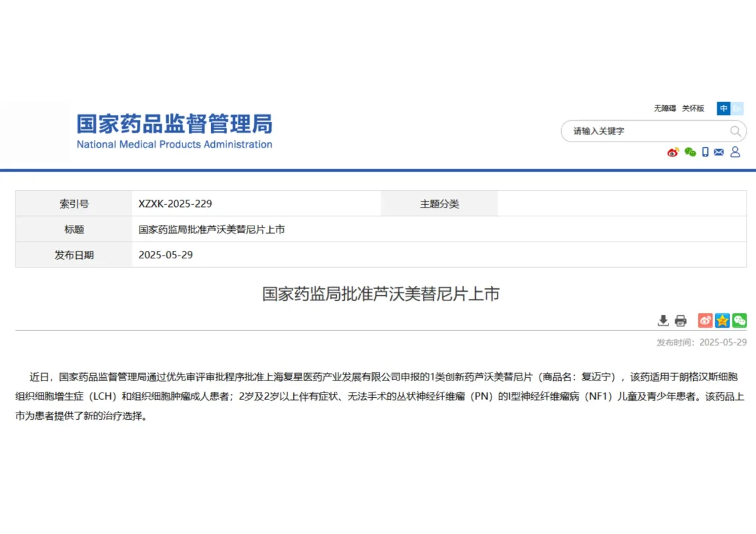The width and height of the screenshot is (756, 534).
Task: Click the 国家药品监督管理局 site logo
Action: pyautogui.click(x=174, y=131)
